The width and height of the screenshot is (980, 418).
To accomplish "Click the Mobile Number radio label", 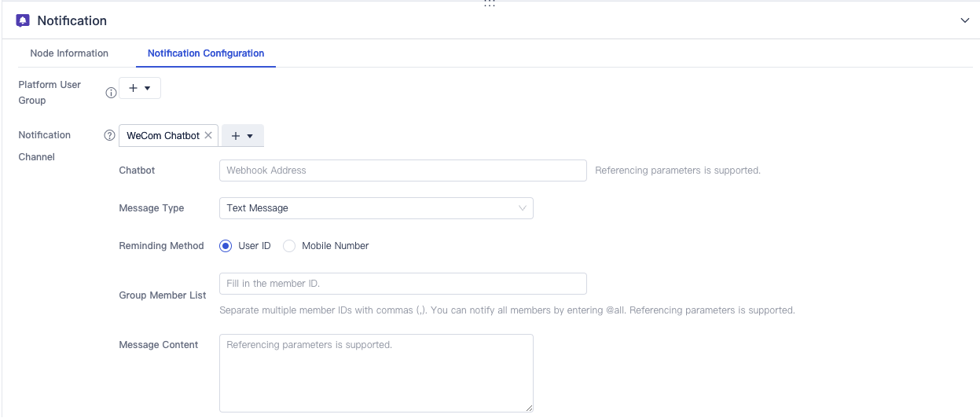I will [x=336, y=246].
